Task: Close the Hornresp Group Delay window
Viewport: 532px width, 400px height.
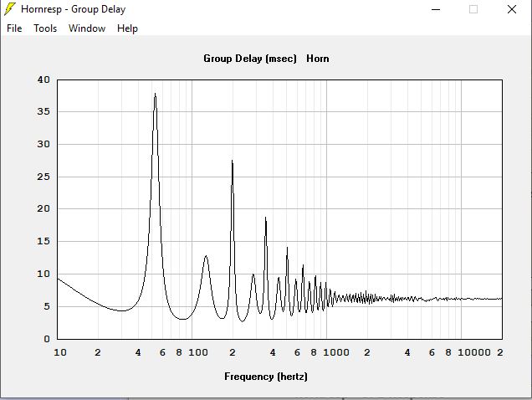Action: pyautogui.click(x=512, y=9)
